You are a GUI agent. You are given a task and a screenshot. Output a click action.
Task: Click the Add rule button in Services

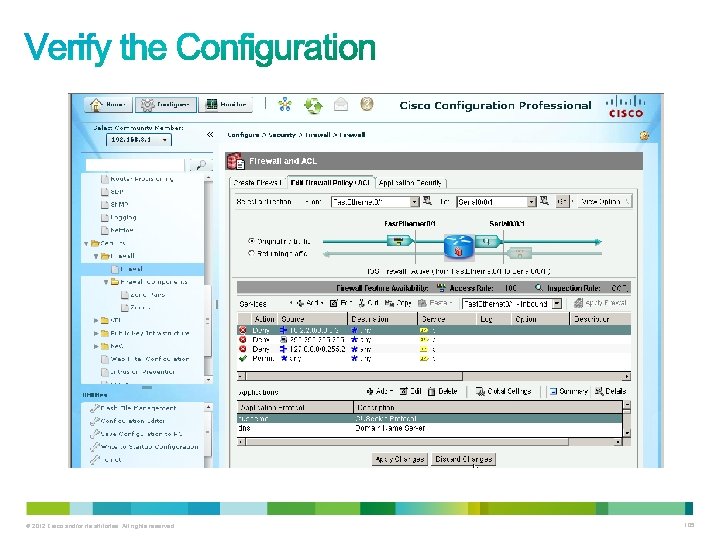point(309,303)
